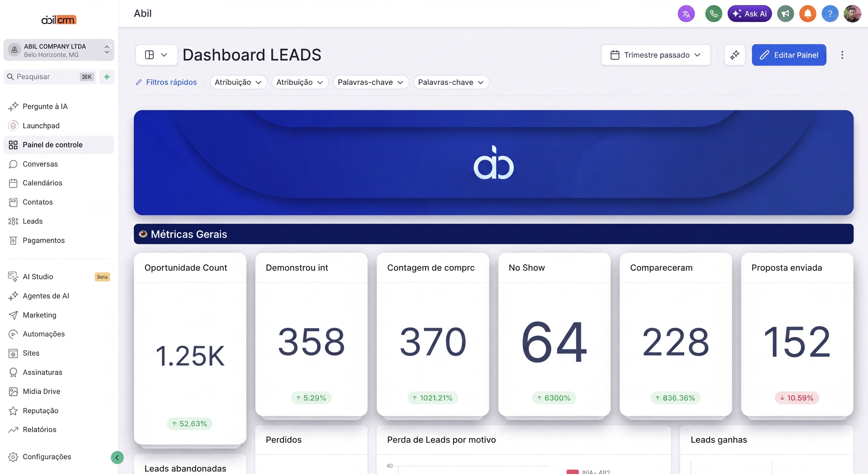
Task: Open Conversas in sidebar
Action: pyautogui.click(x=59, y=164)
